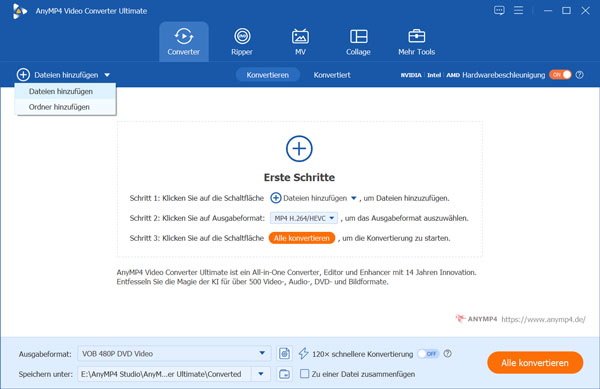
Task: Select the Konvertieren sub-tab
Action: [x=267, y=75]
